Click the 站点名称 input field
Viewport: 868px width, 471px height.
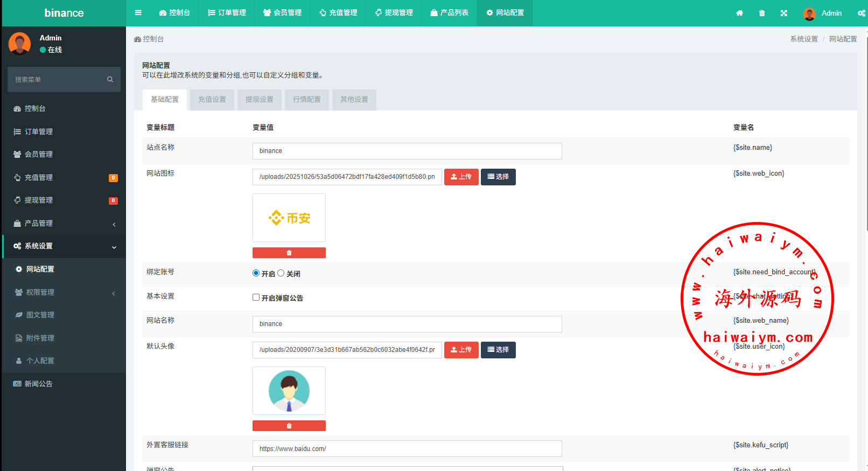407,151
